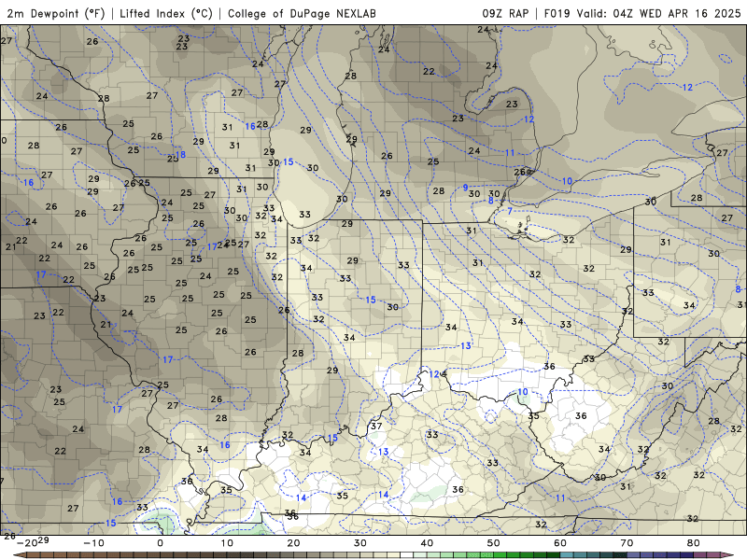
Task: Click the 'Valid: 04Z WED APR 16 2025' text
Action: 659,13
